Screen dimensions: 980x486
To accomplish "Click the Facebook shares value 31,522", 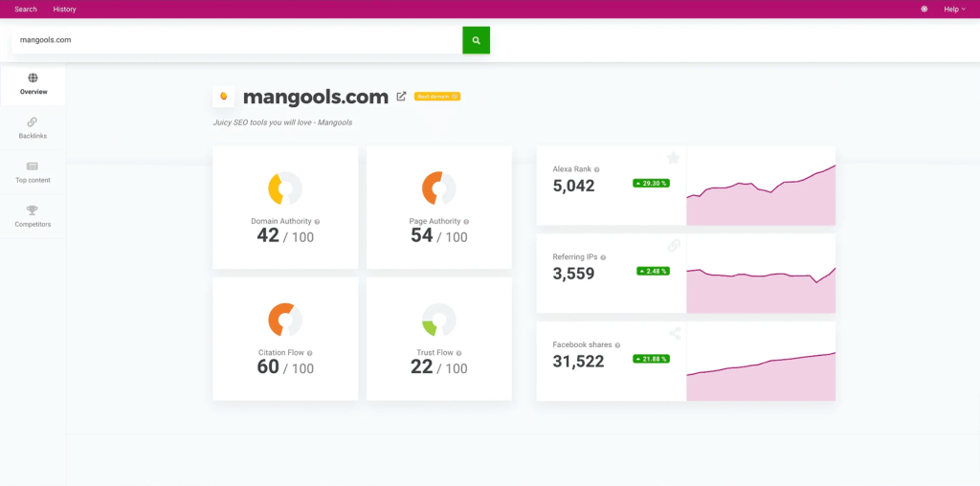I will click(578, 362).
